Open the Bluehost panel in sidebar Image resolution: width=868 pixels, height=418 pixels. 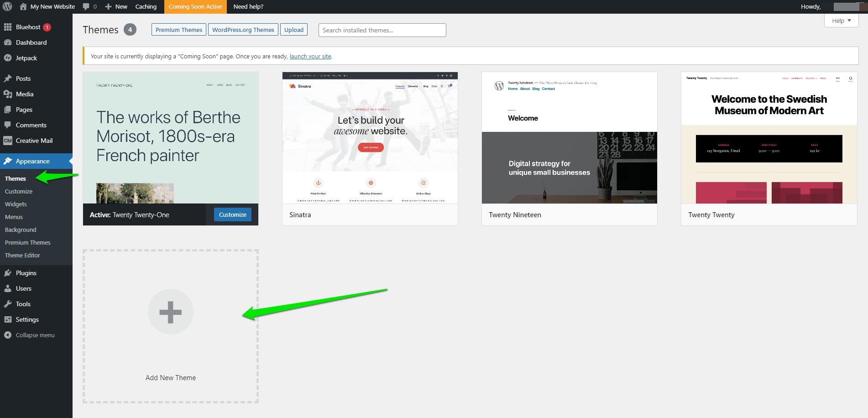tap(27, 27)
